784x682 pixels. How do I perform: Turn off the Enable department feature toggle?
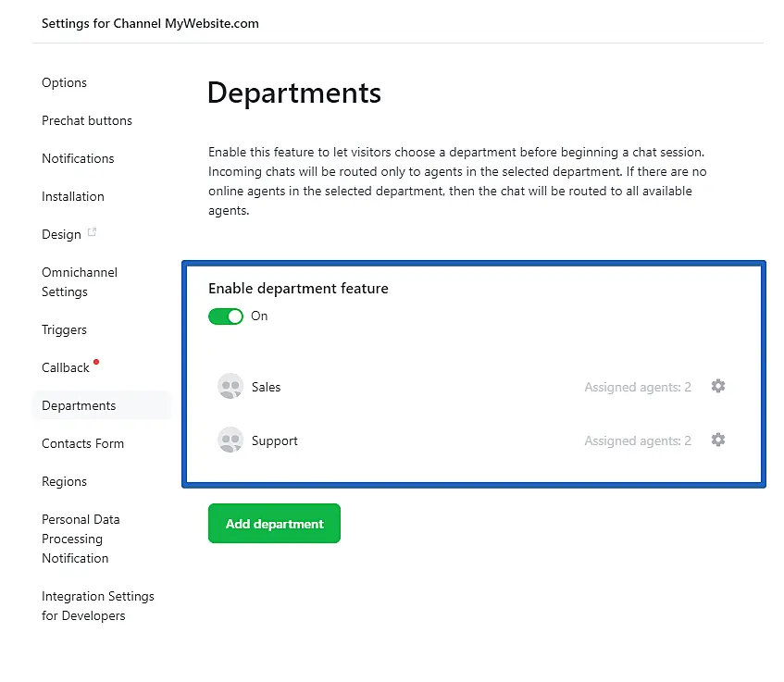(226, 316)
